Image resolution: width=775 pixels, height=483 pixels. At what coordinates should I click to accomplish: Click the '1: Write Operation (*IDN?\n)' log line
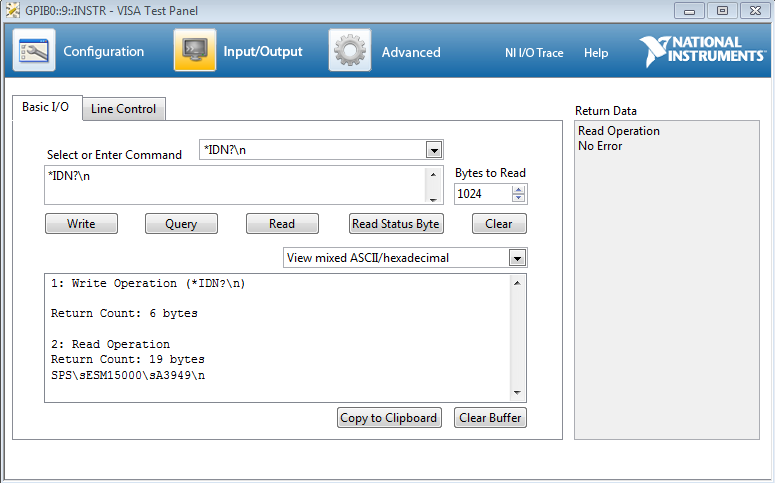148,283
